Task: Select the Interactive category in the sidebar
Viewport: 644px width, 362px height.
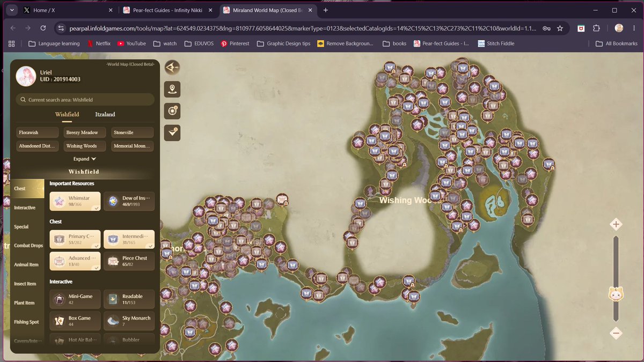Action: click(27, 208)
